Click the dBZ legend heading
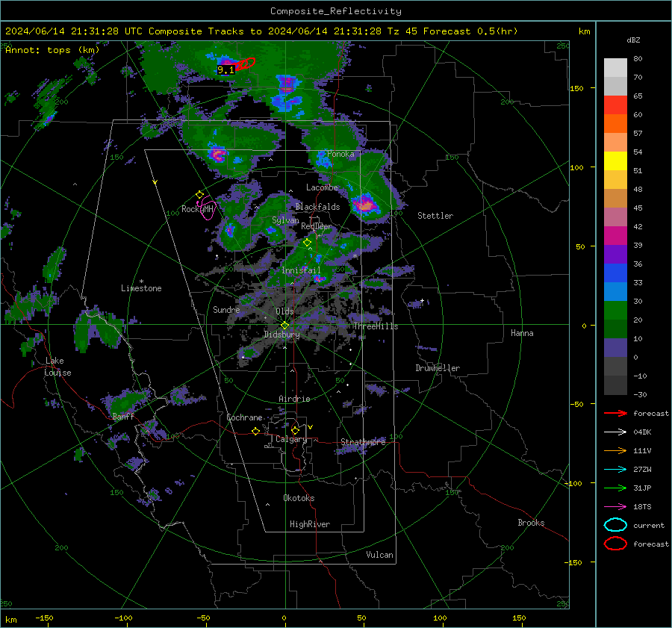 coord(633,40)
